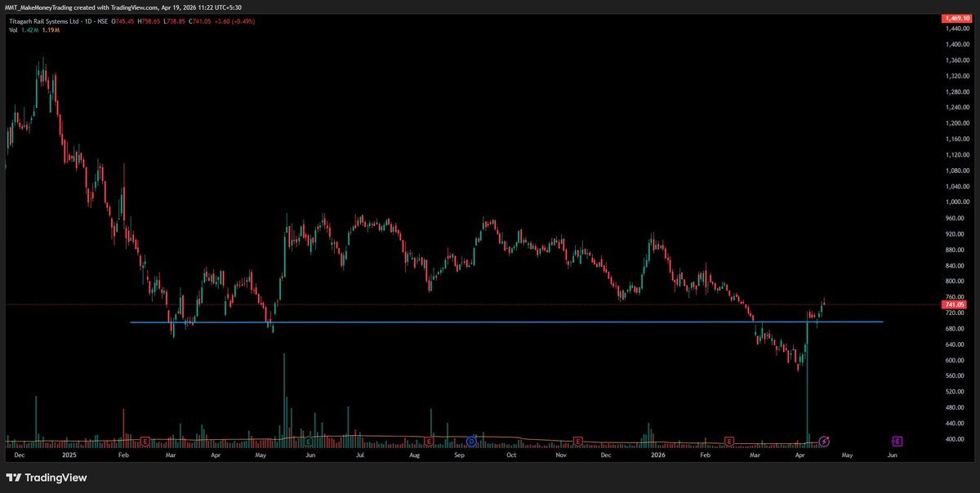Click the 1,000.00 level on price axis

point(958,202)
